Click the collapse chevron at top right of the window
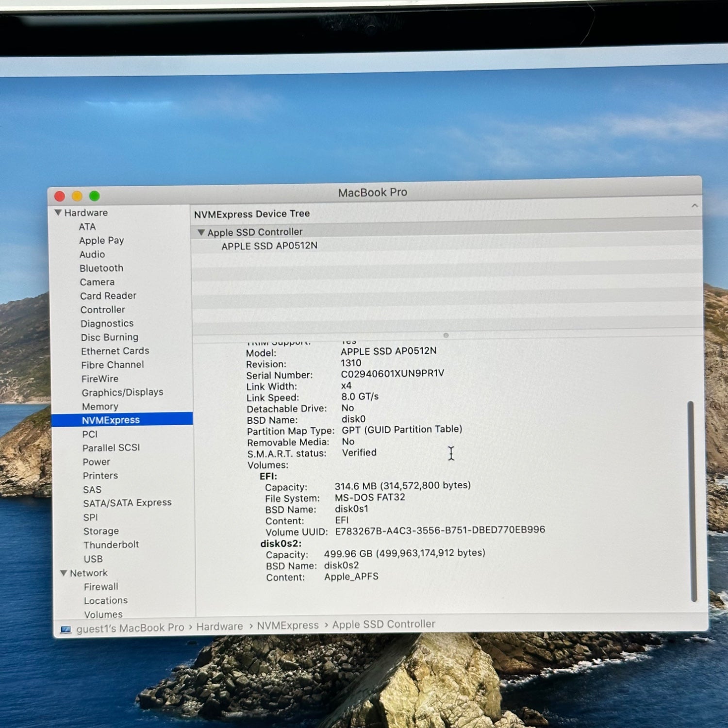This screenshot has height=728, width=728. 695,206
